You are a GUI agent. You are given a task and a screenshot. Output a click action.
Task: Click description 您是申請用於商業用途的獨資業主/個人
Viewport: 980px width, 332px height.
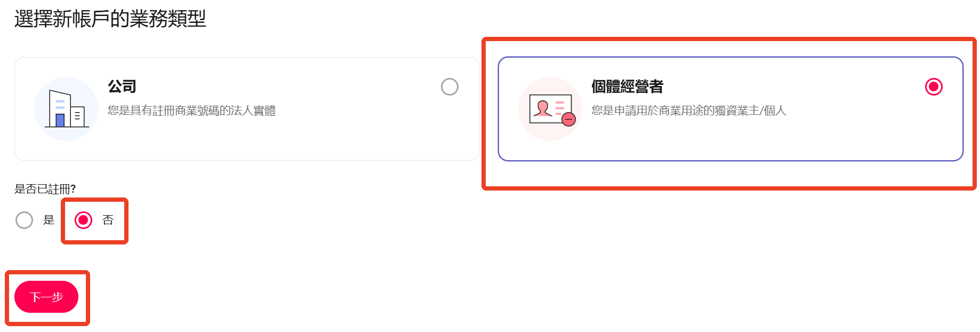point(689,110)
